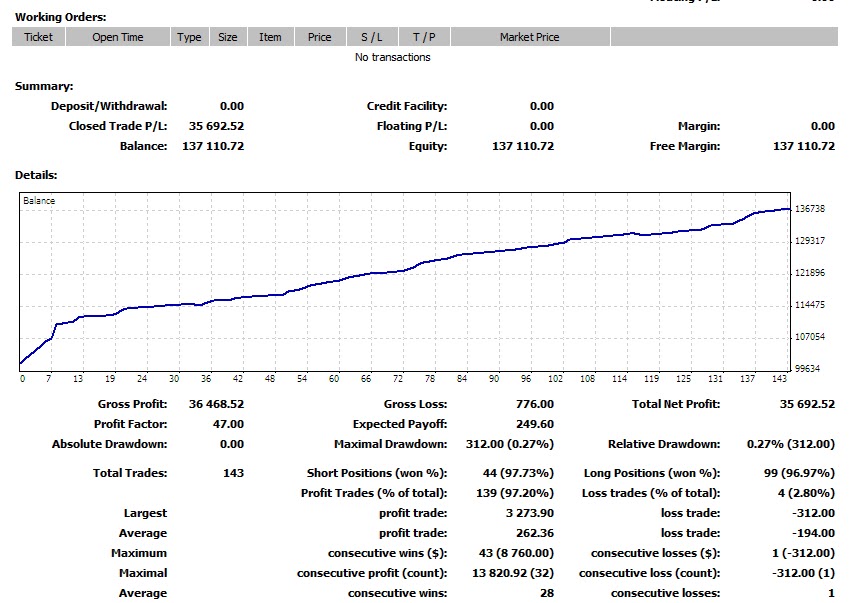Select the Total Net Profit value 35 692.52
This screenshot has width=863, height=603.
(x=807, y=404)
